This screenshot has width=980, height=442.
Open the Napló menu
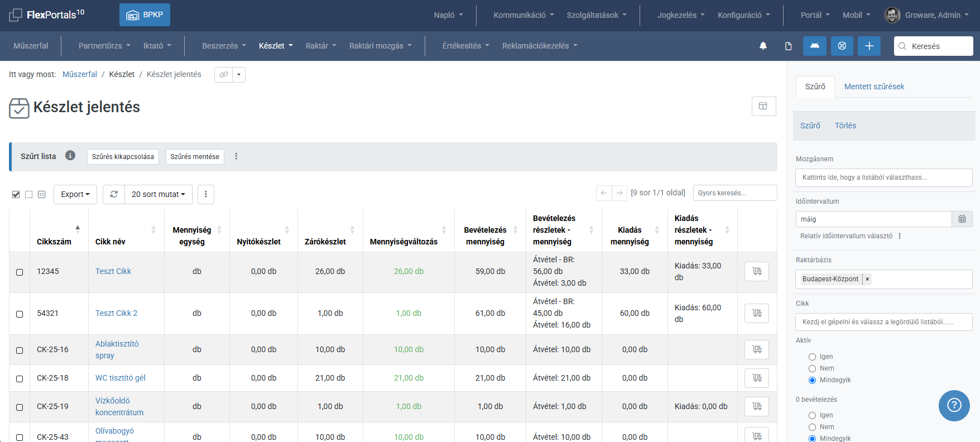(449, 15)
